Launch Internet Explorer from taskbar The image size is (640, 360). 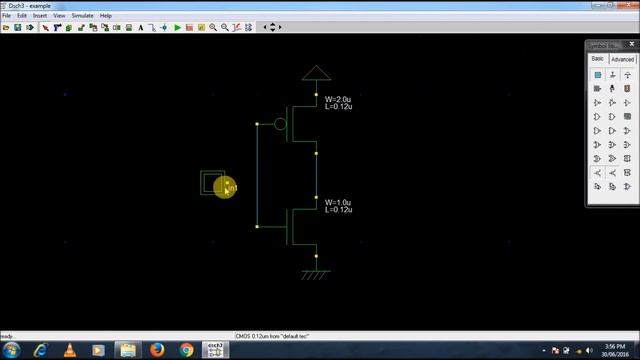click(40, 350)
